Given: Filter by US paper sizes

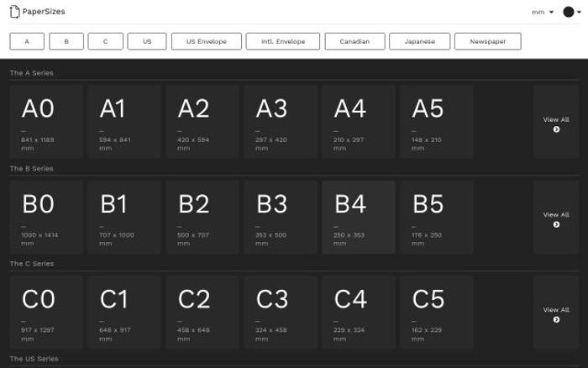Looking at the screenshot, I should pyautogui.click(x=147, y=41).
